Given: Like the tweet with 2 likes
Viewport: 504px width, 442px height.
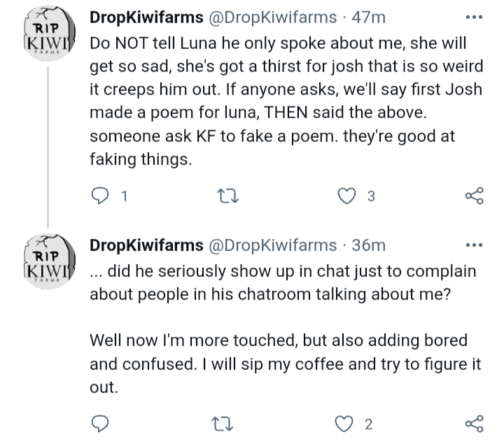Looking at the screenshot, I should pos(347,423).
